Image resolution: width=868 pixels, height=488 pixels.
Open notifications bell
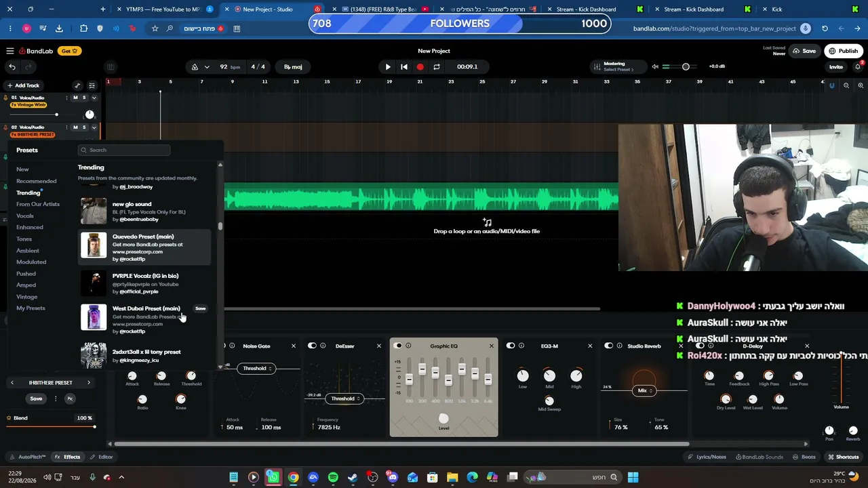tap(858, 66)
